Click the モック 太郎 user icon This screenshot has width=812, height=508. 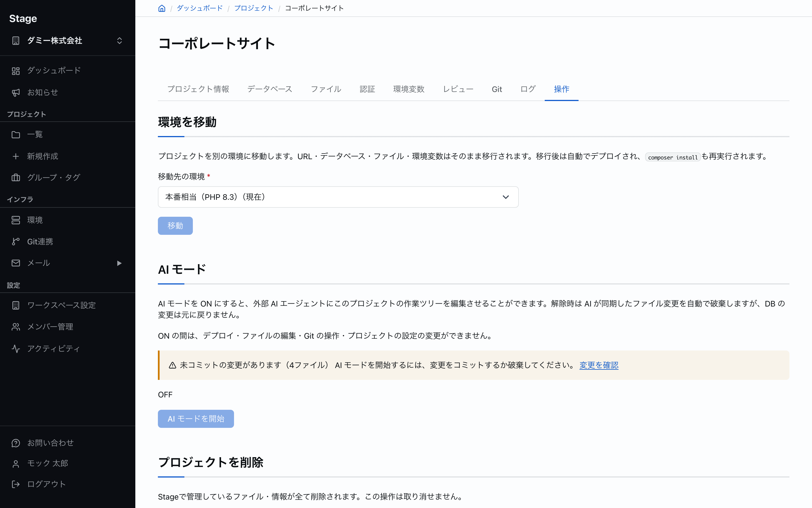tap(16, 464)
